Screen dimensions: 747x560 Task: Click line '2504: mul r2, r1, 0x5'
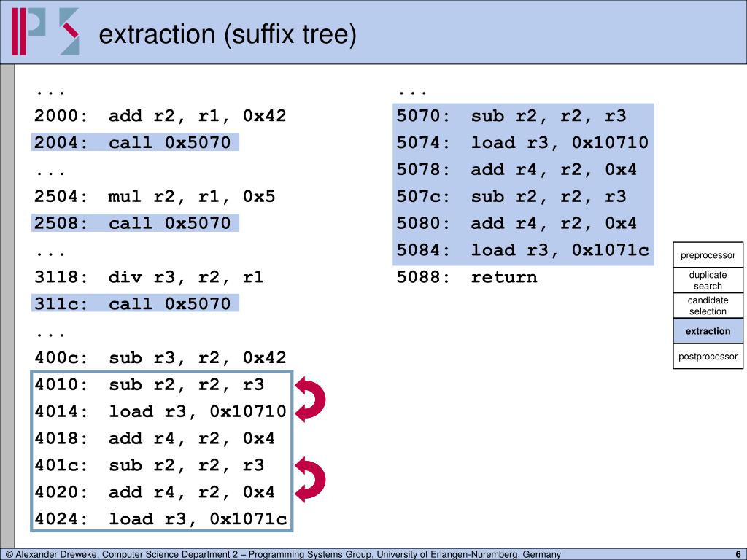pos(155,196)
